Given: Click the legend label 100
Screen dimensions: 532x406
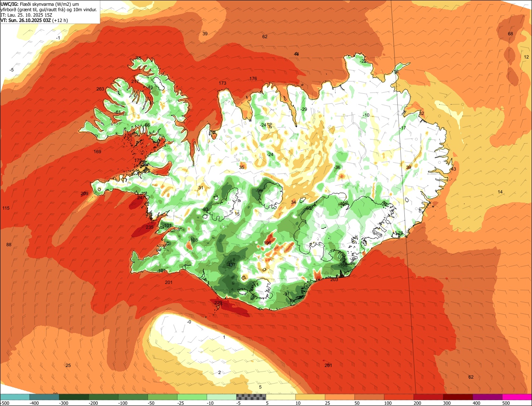Looking at the screenshot, I should 387,403.
